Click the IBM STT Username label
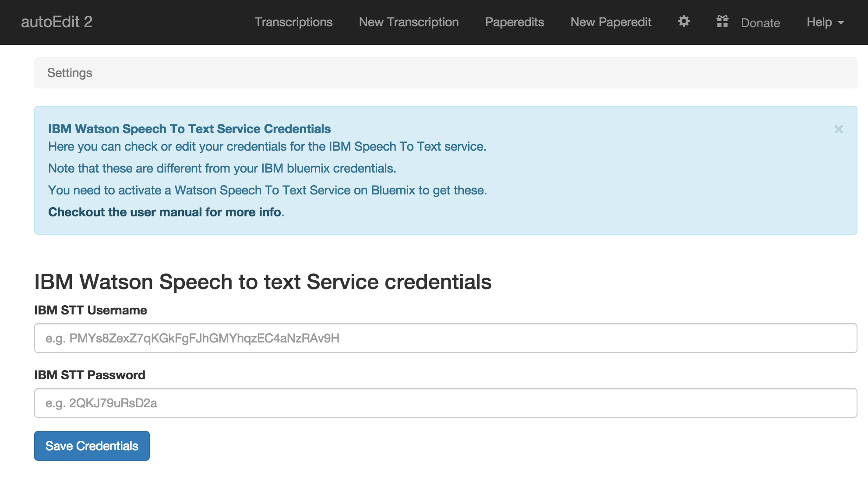 pyautogui.click(x=90, y=310)
